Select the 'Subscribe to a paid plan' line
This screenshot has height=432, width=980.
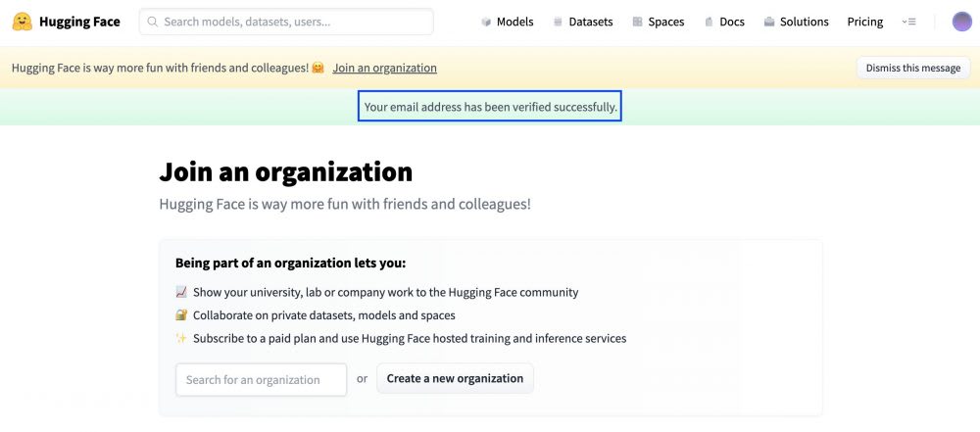pyautogui.click(x=410, y=338)
